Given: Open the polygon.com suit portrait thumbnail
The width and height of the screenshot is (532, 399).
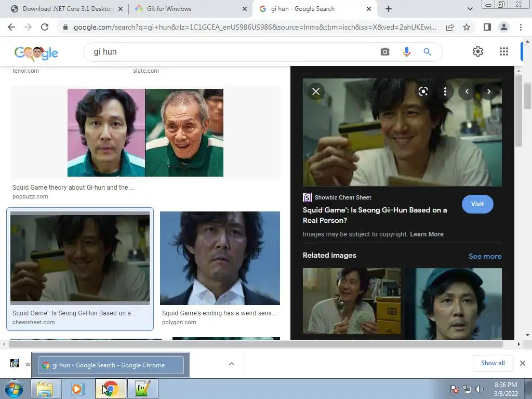Looking at the screenshot, I should pyautogui.click(x=220, y=258).
